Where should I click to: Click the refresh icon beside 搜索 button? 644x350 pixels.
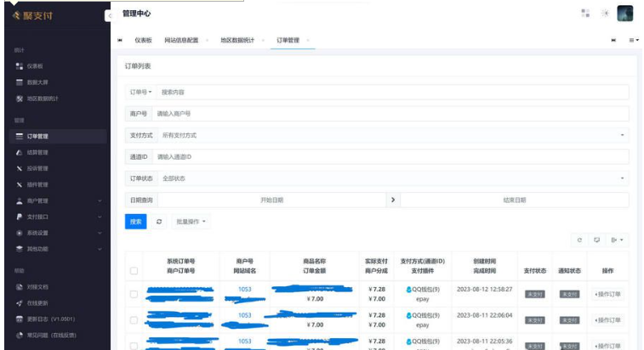(158, 222)
